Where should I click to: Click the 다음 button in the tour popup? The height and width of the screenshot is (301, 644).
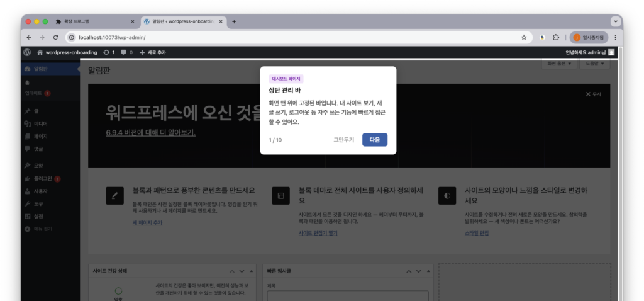(x=375, y=140)
